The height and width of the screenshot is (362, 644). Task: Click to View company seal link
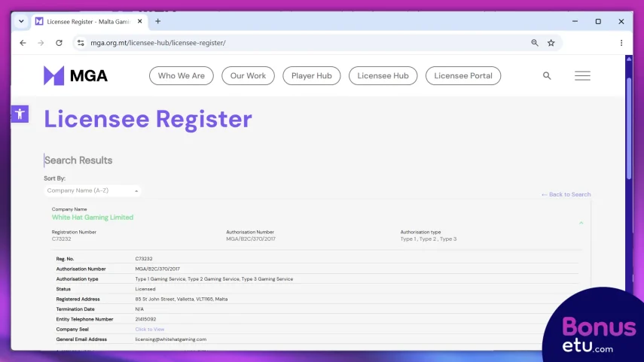coord(149,329)
